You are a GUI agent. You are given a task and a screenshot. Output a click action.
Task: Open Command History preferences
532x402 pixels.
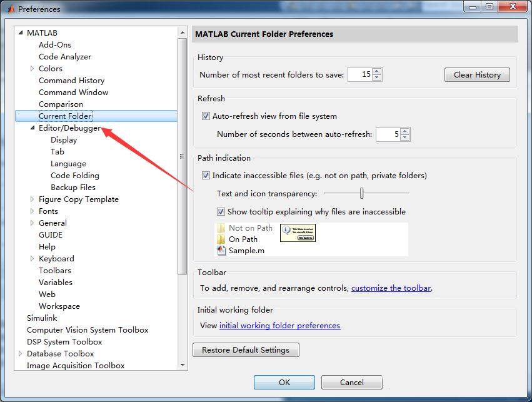coord(72,81)
